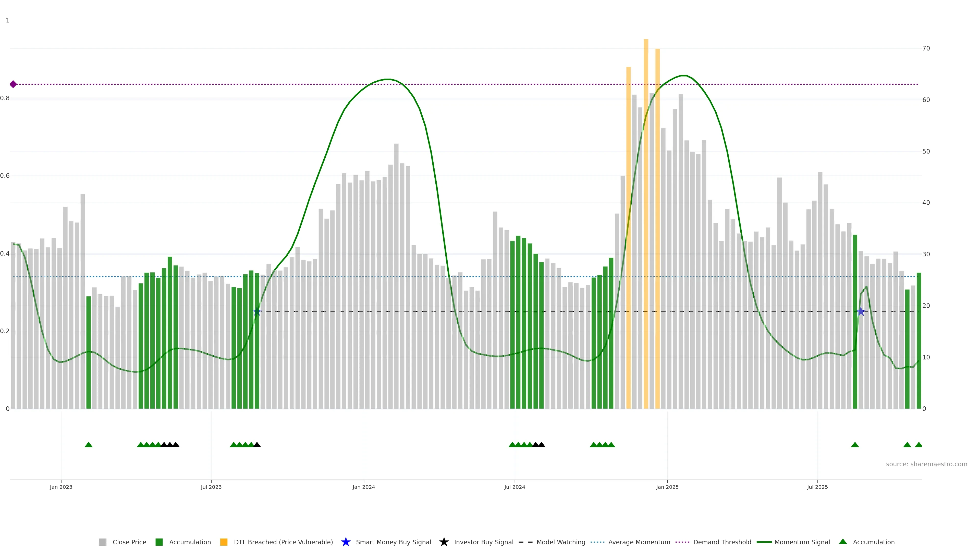Click the lone green triangle near February 2023
The height and width of the screenshot is (551, 980).
[x=89, y=445]
